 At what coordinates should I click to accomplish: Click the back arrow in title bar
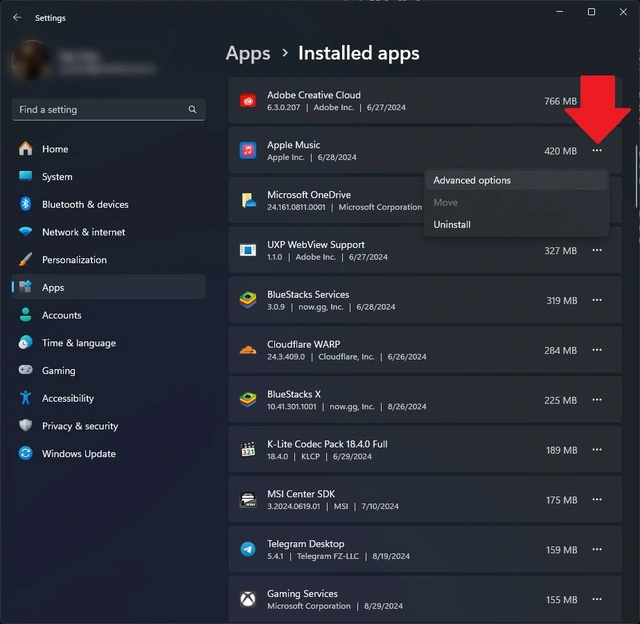17,18
